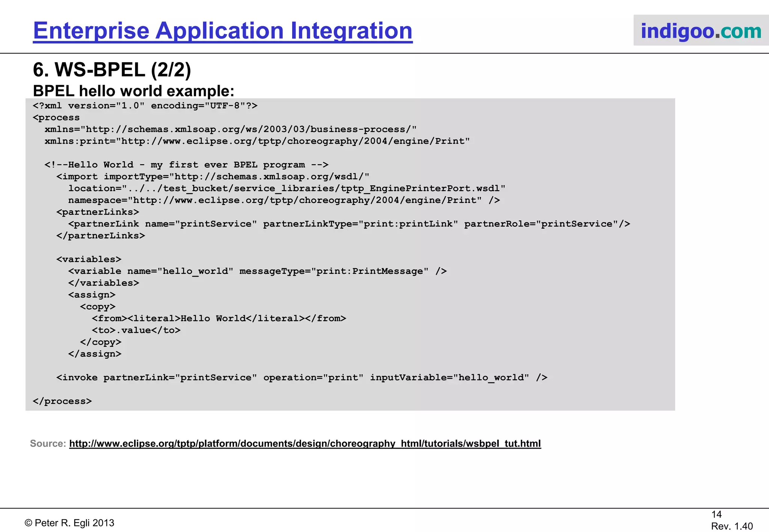This screenshot has height=532, width=769.
Task: Click the literal Hello World from line
Action: (219, 319)
